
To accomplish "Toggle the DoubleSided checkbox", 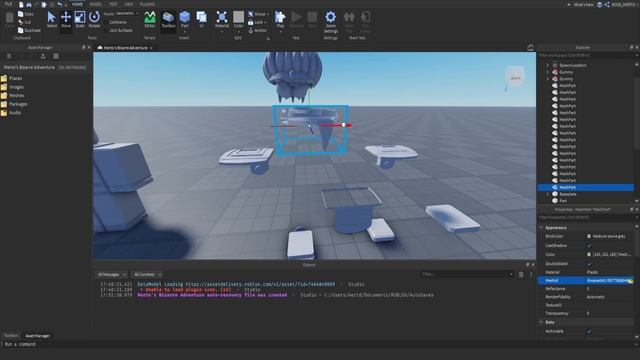I will 589,263.
